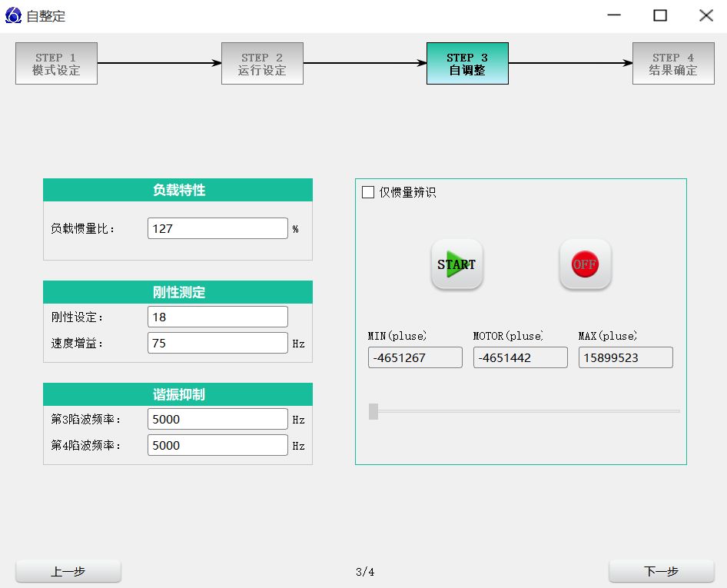This screenshot has height=588, width=727.
Task: Select the STEP 3 自调整 step
Action: coord(467,64)
